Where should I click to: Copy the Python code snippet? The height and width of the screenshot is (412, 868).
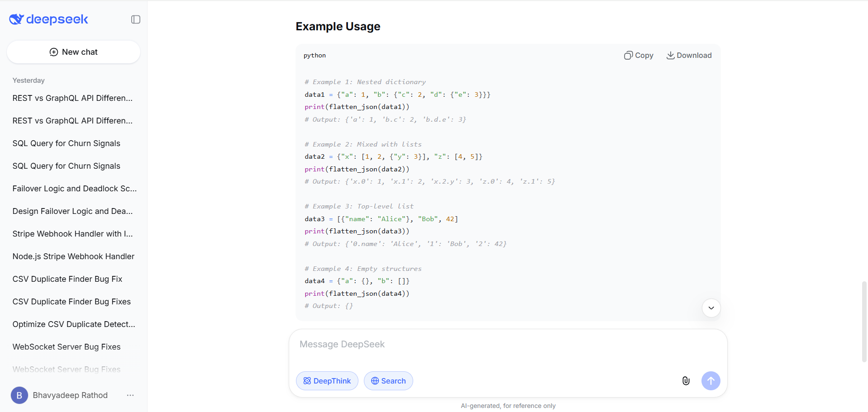[638, 55]
